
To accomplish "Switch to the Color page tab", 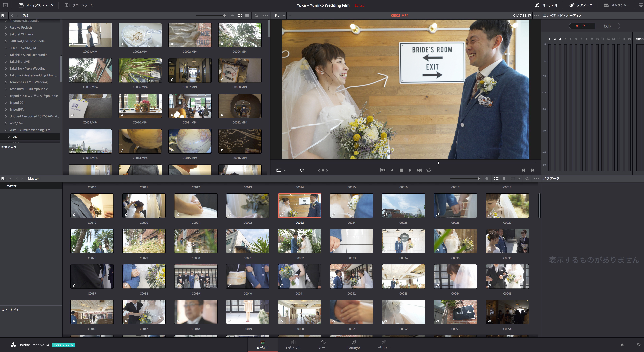I will click(323, 345).
